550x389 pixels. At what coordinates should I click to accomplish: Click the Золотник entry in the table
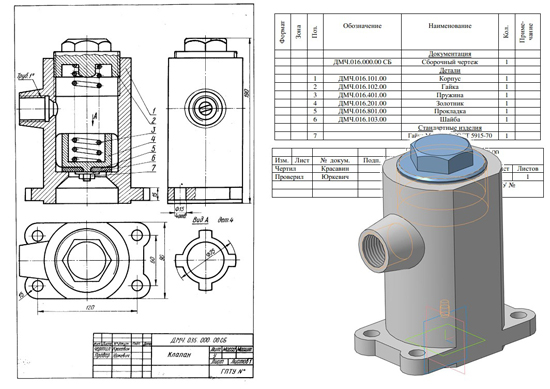[x=450, y=103]
